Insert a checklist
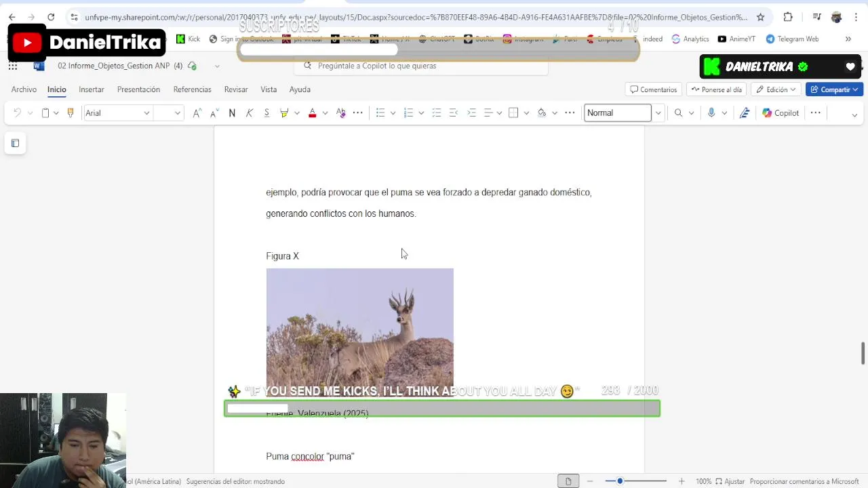Screen dimensions: 868x488 pyautogui.click(x=436, y=113)
